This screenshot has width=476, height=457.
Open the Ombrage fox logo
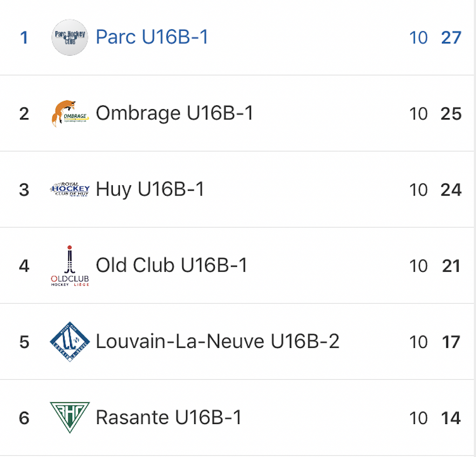click(70, 113)
